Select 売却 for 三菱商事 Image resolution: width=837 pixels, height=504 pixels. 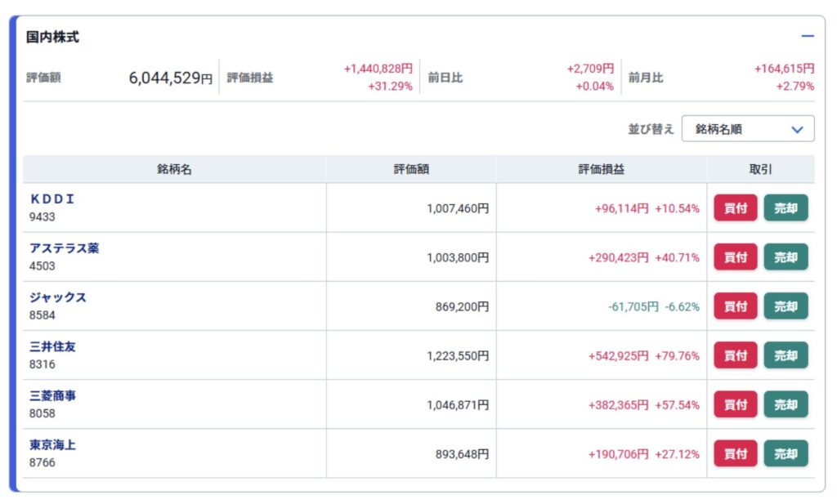(x=786, y=404)
